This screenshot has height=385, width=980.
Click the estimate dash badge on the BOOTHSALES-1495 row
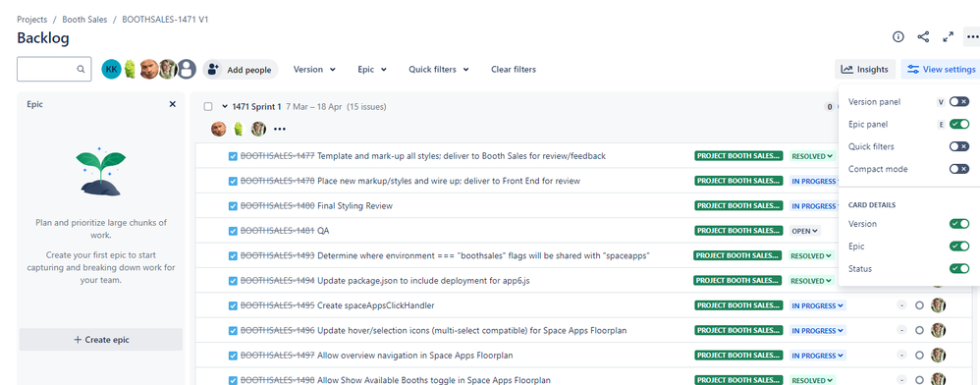pyautogui.click(x=901, y=305)
